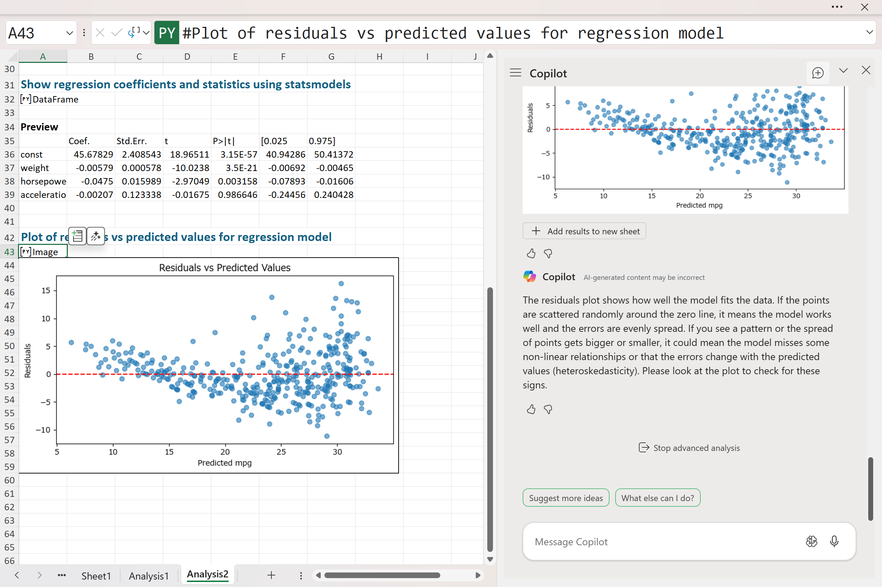This screenshot has height=588, width=882.
Task: Click Stop advanced analysis
Action: coord(689,448)
